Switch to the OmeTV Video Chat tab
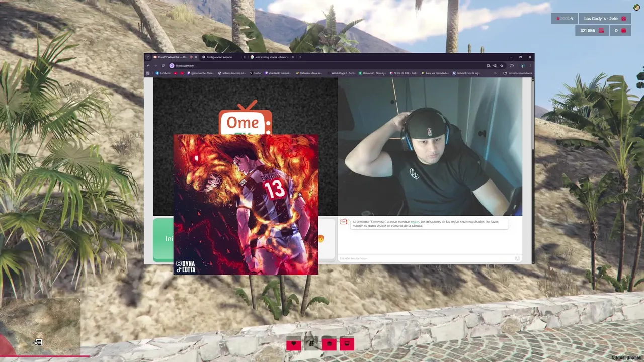 pos(174,57)
